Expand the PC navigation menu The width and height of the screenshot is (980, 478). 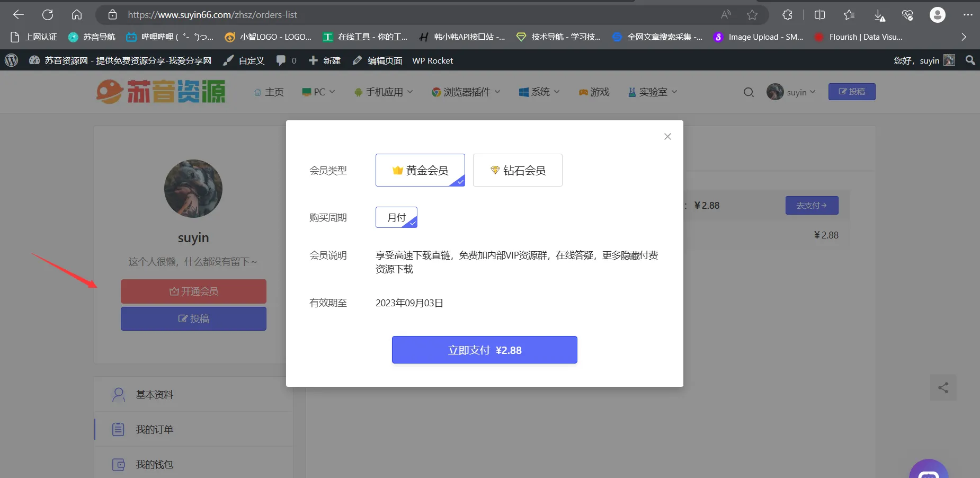[318, 92]
